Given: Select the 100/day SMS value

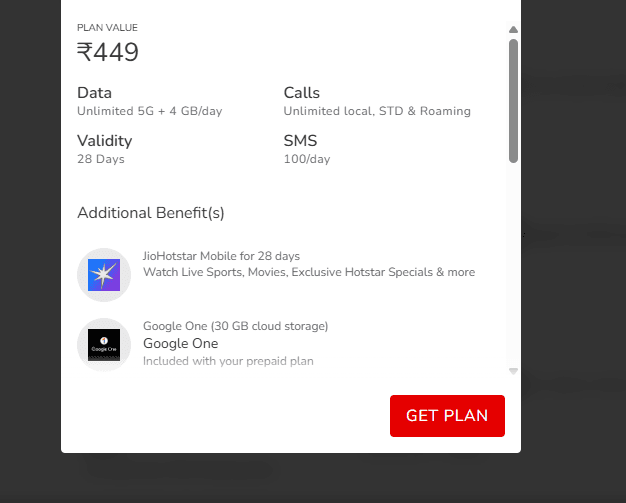Looking at the screenshot, I should [x=307, y=159].
